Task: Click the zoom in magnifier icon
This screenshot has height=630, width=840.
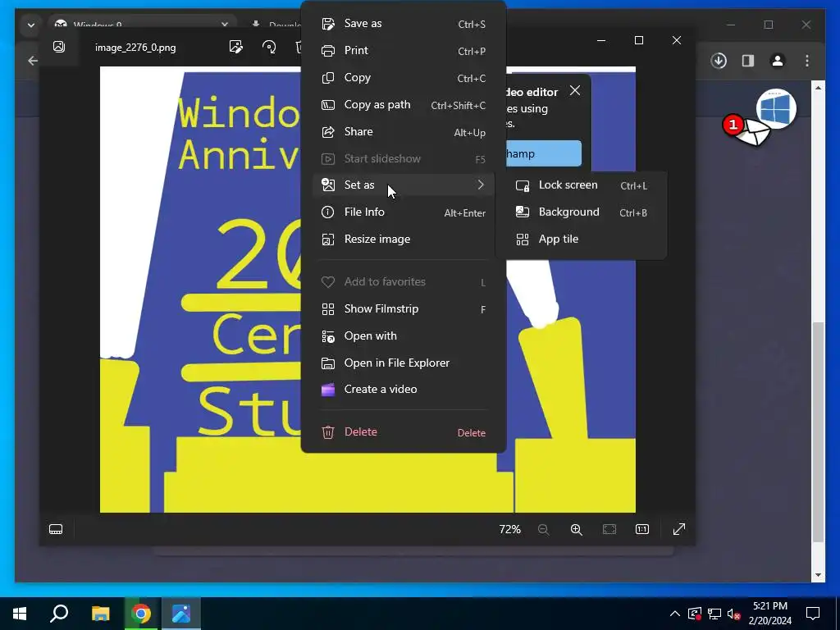Action: coord(577,529)
